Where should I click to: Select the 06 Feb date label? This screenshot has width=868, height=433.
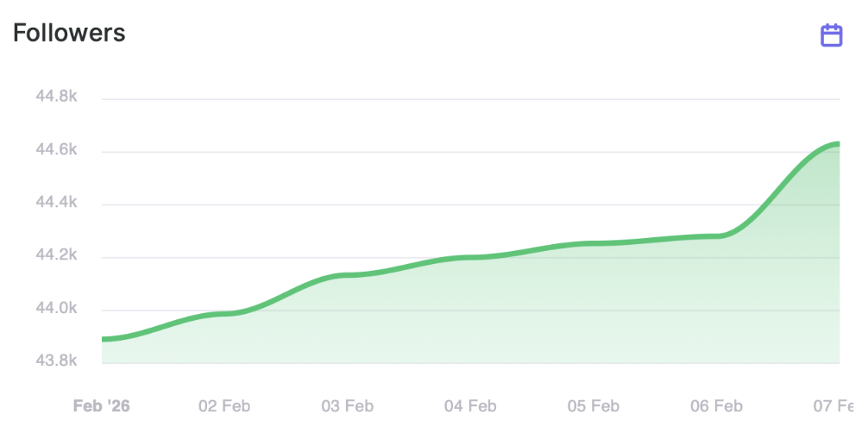click(718, 405)
